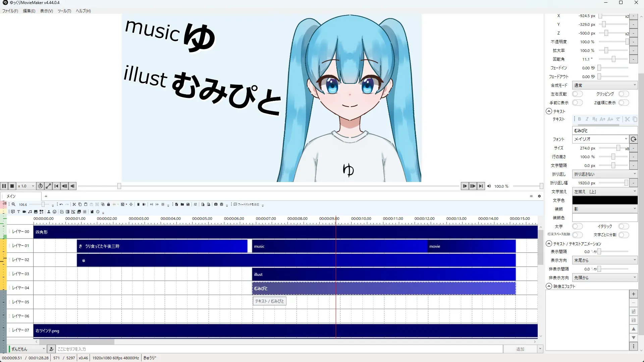Click the loop playback icon

40,186
